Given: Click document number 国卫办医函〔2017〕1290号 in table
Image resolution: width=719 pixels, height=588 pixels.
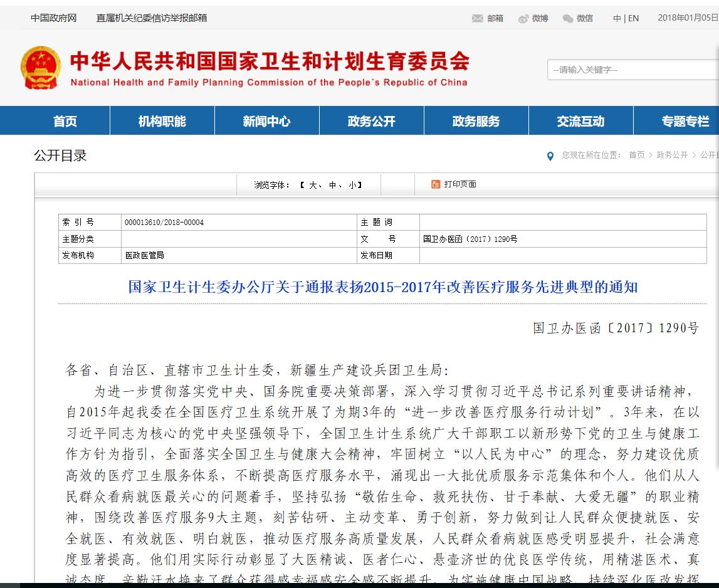Looking at the screenshot, I should coord(470,239).
